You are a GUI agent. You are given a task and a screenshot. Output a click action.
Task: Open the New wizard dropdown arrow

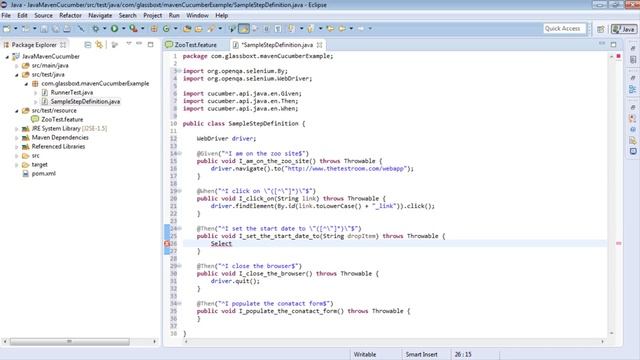(16, 29)
